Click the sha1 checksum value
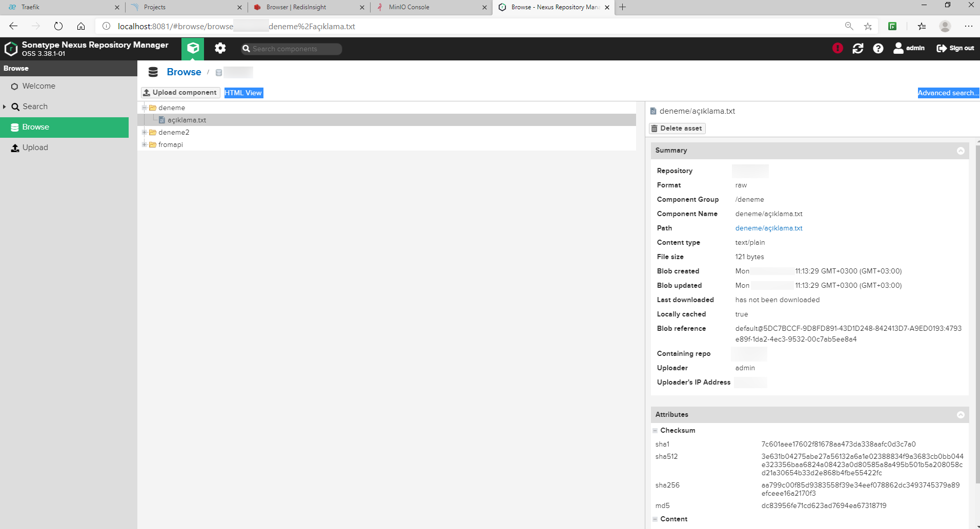This screenshot has height=529, width=980. 838,445
